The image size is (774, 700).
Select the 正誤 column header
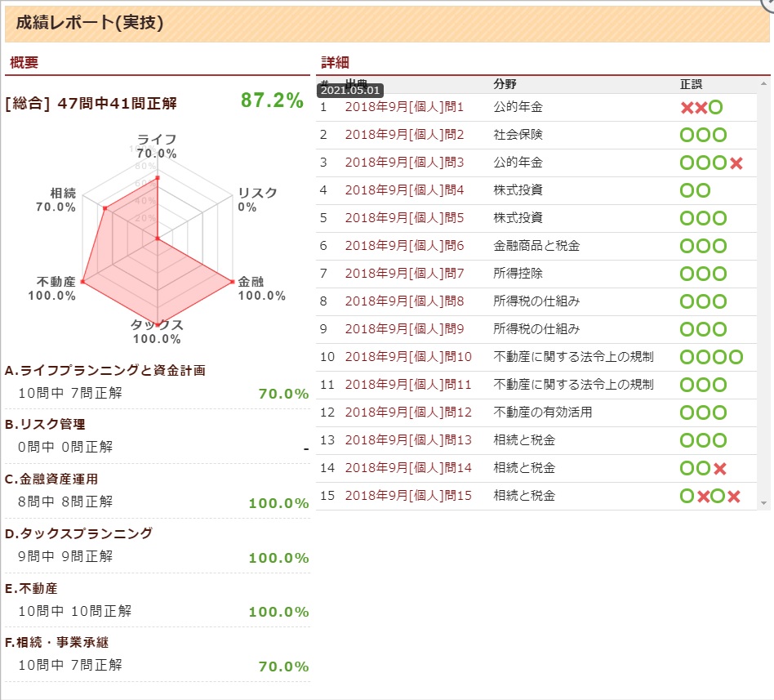pyautogui.click(x=691, y=84)
